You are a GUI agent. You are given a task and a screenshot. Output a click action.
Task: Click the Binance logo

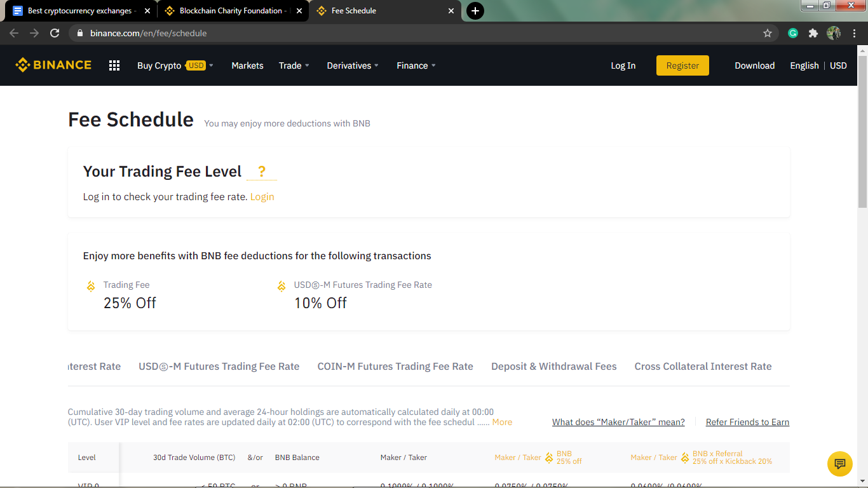point(53,65)
